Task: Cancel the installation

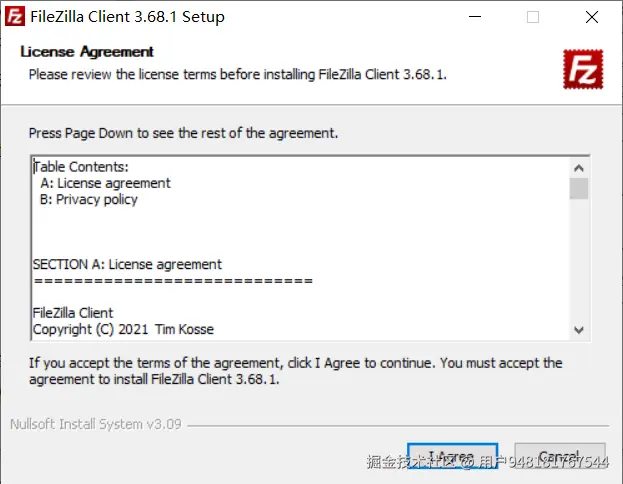Action: [x=560, y=458]
